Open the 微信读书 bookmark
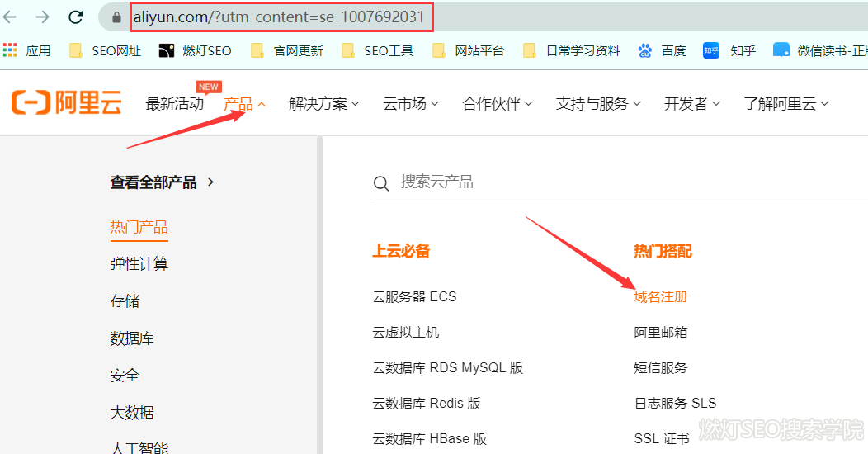Screen dimensions: 868x454 click(x=820, y=51)
